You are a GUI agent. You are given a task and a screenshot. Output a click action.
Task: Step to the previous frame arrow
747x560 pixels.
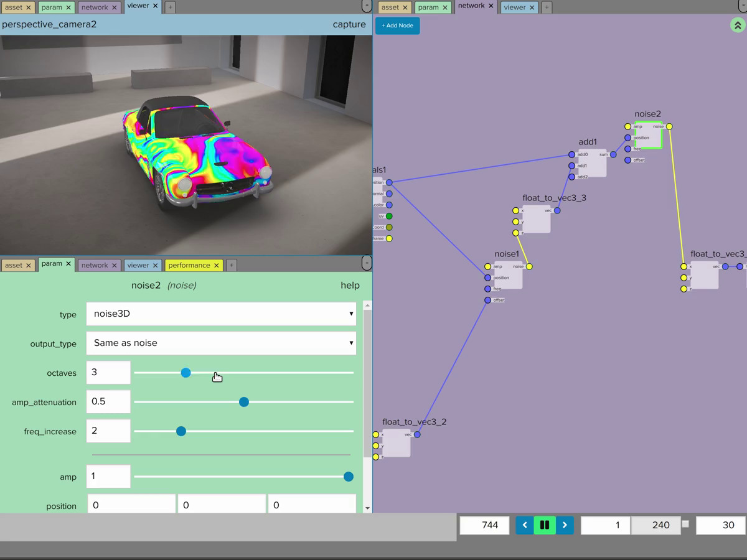525,525
